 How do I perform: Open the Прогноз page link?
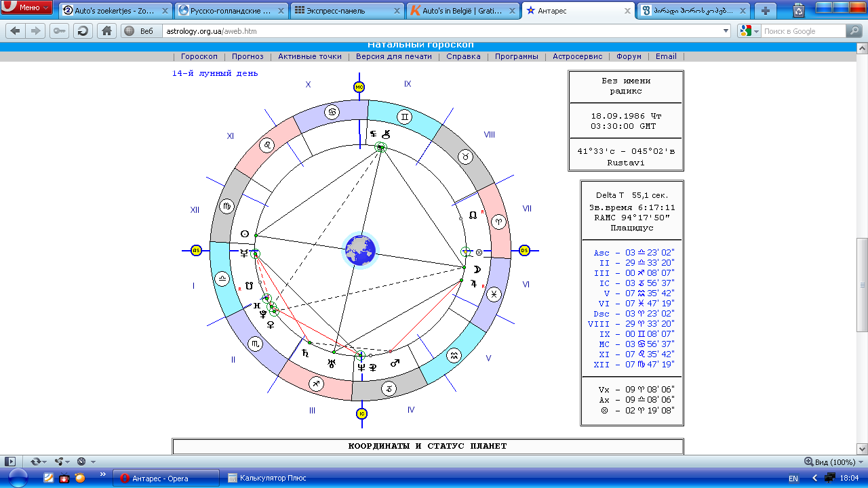[x=248, y=56]
